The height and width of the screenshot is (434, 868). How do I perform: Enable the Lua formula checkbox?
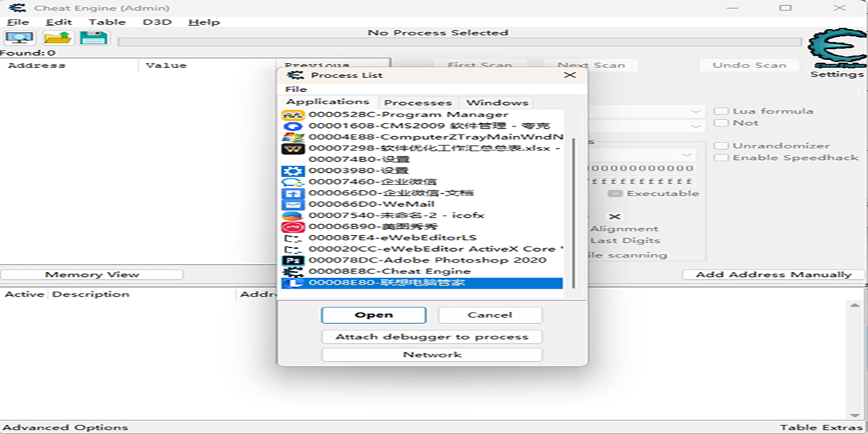click(721, 111)
